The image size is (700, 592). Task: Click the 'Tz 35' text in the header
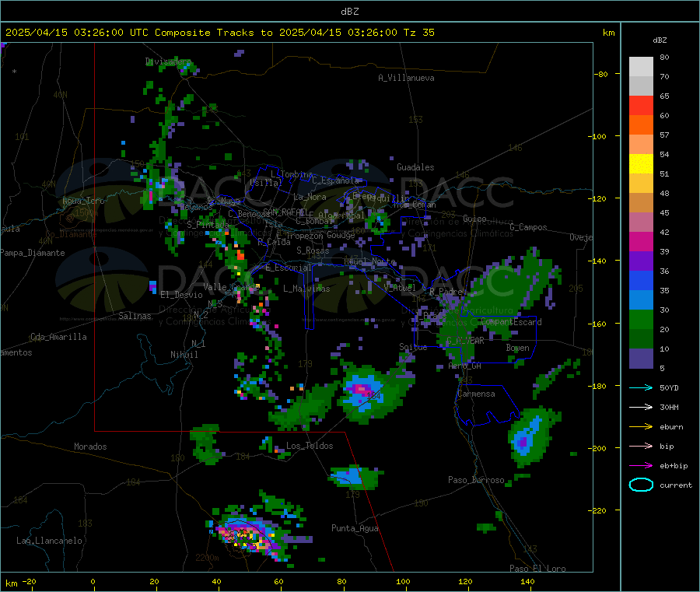[x=418, y=33]
